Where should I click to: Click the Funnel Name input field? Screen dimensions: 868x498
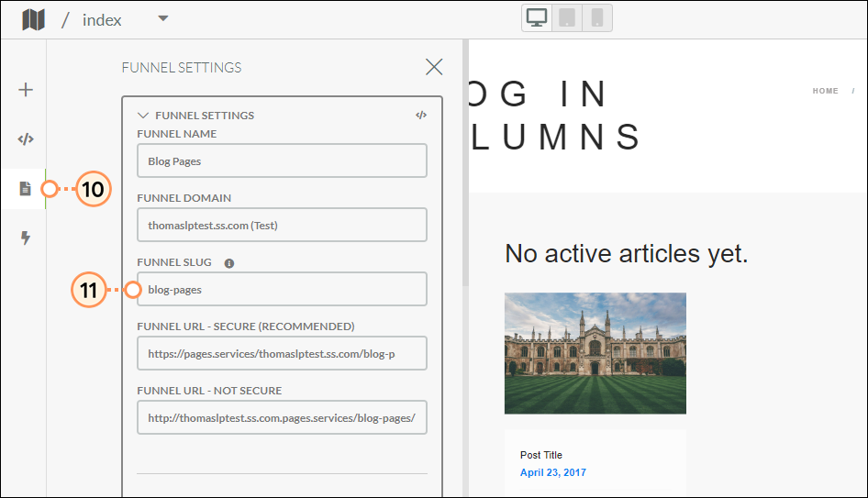282,160
